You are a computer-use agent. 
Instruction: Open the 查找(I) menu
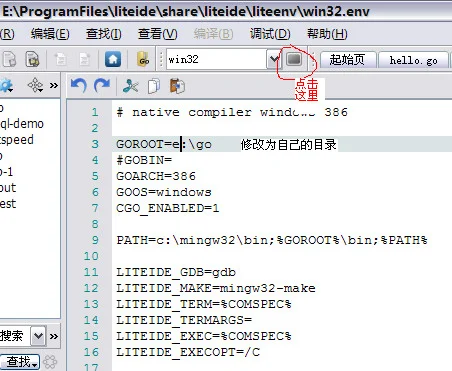103,34
